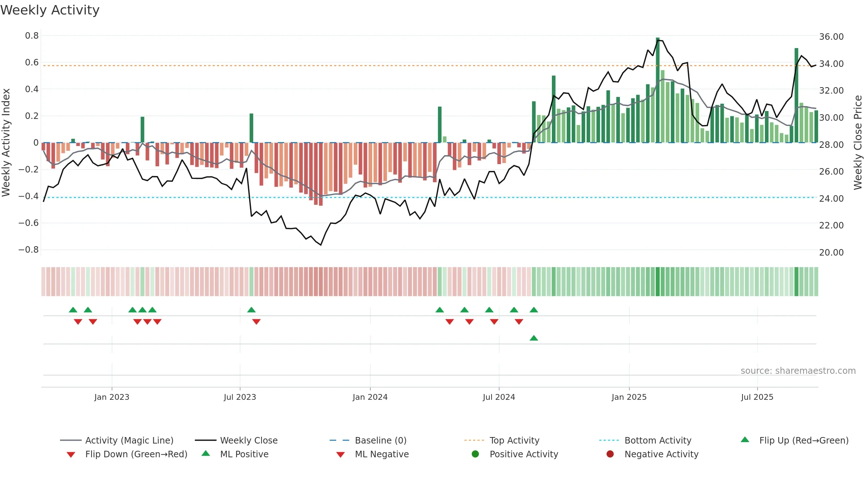Toggle the ML Negative legend entry
The height and width of the screenshot is (488, 868).
pyautogui.click(x=373, y=454)
